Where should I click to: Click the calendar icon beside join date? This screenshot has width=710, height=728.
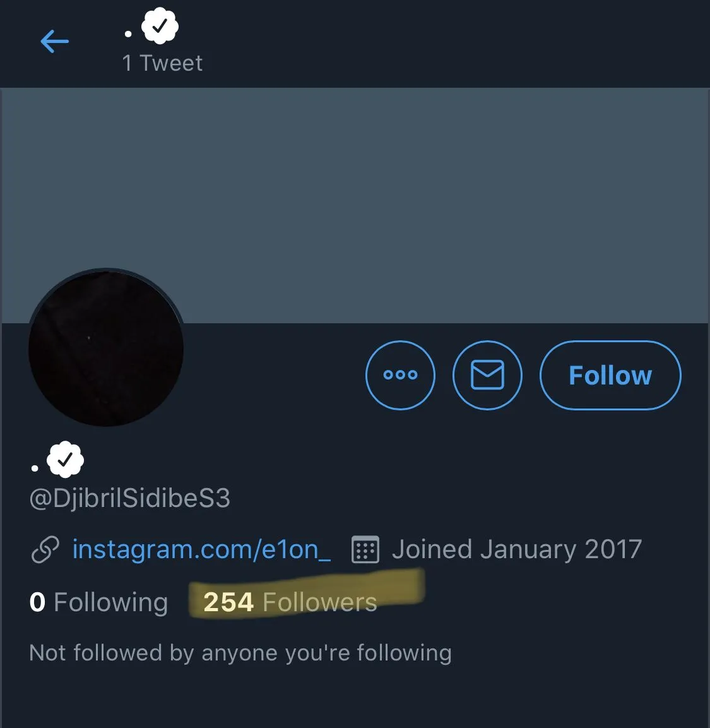[x=365, y=549]
